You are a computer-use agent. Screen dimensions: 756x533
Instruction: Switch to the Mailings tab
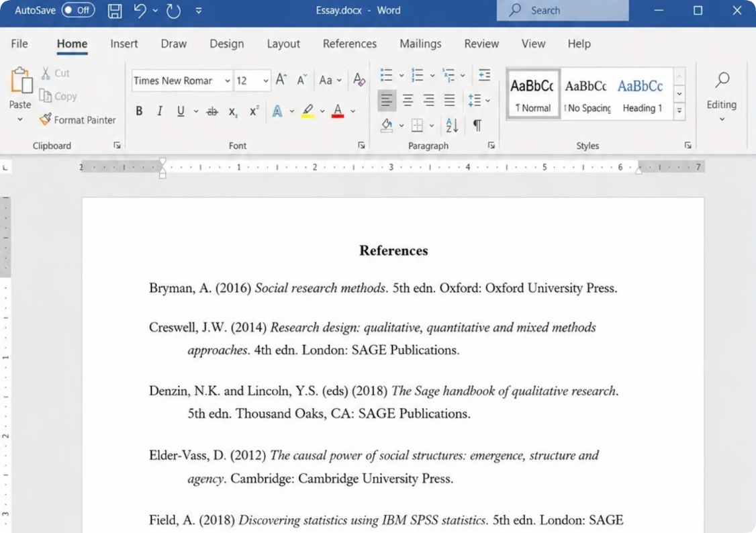[x=420, y=44]
